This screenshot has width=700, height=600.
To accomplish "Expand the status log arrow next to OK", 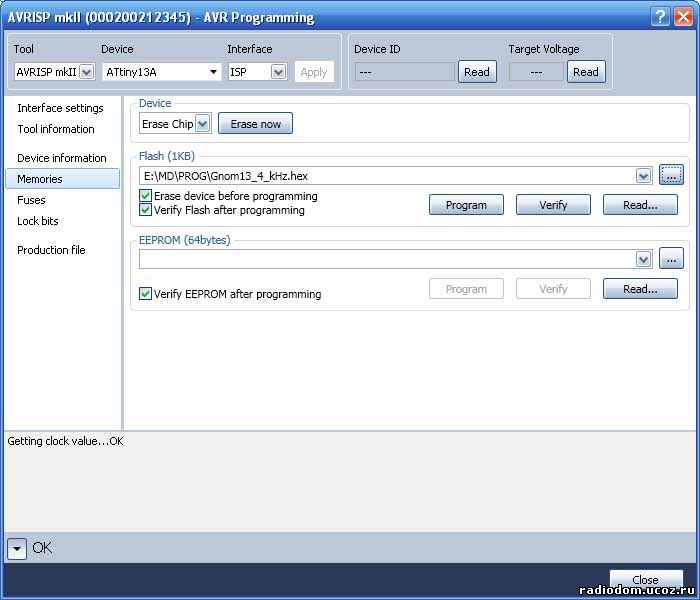I will click(17, 548).
